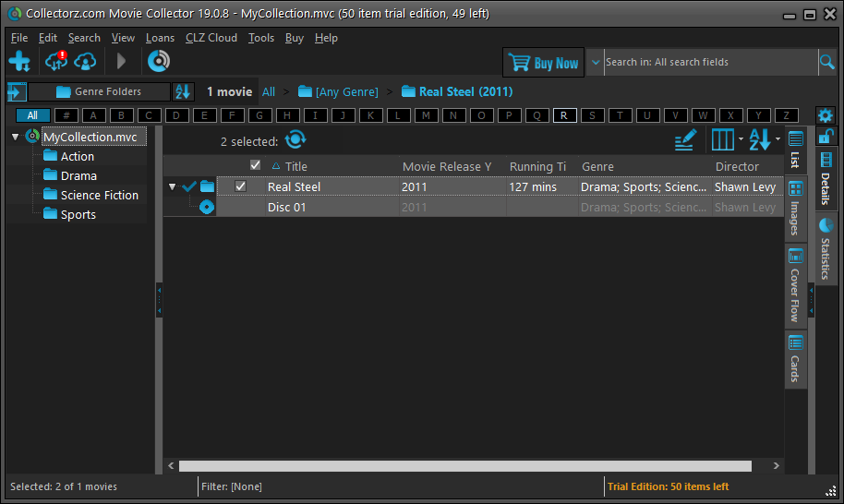844x504 pixels.
Task: Open settings gear icon at right
Action: (x=826, y=115)
